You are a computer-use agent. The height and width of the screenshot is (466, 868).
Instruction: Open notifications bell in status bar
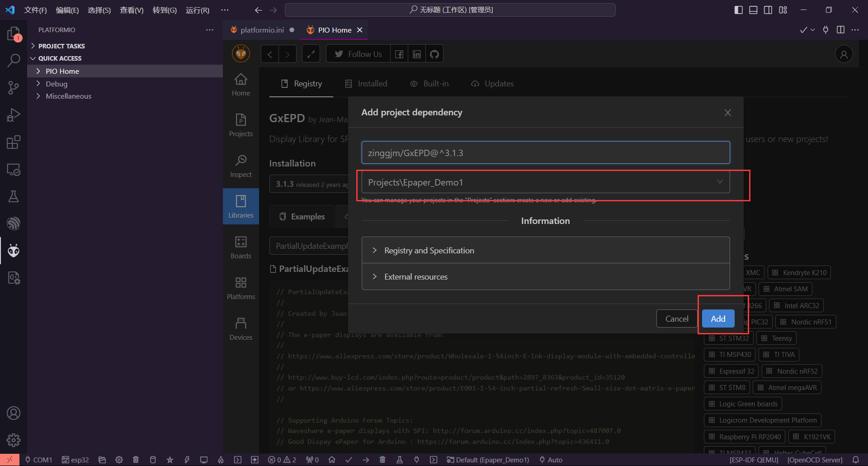[x=856, y=460]
